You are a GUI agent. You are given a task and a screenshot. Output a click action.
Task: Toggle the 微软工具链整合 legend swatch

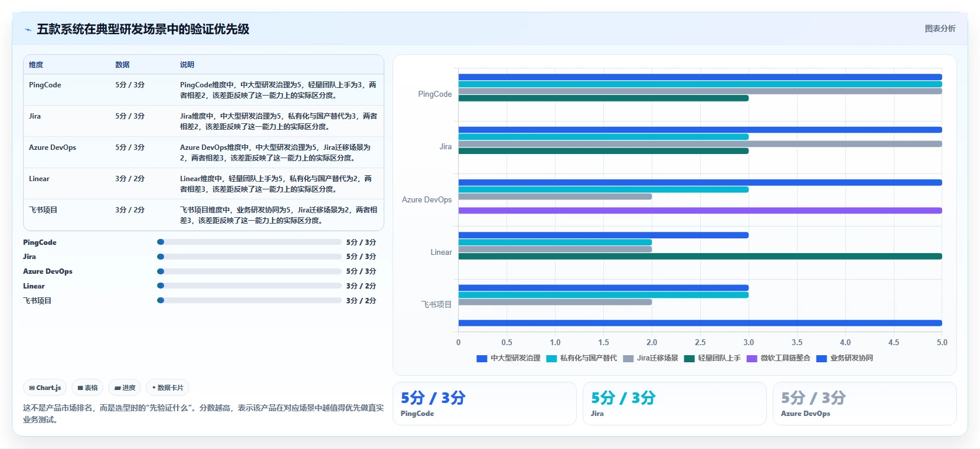(752, 358)
